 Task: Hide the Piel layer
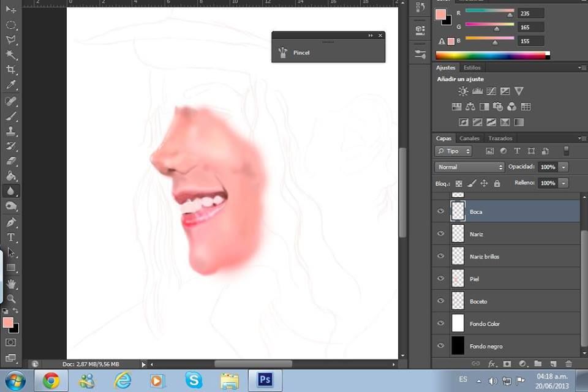pyautogui.click(x=440, y=279)
